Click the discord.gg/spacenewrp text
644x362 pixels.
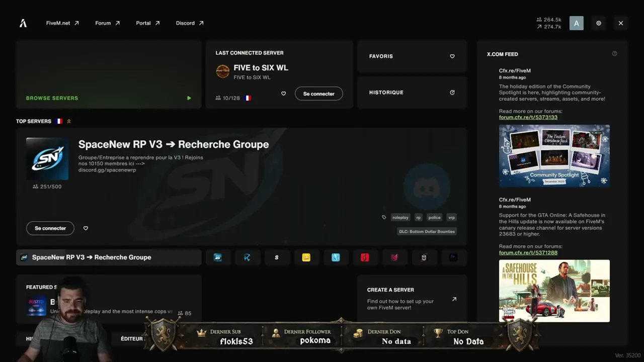pyautogui.click(x=107, y=170)
